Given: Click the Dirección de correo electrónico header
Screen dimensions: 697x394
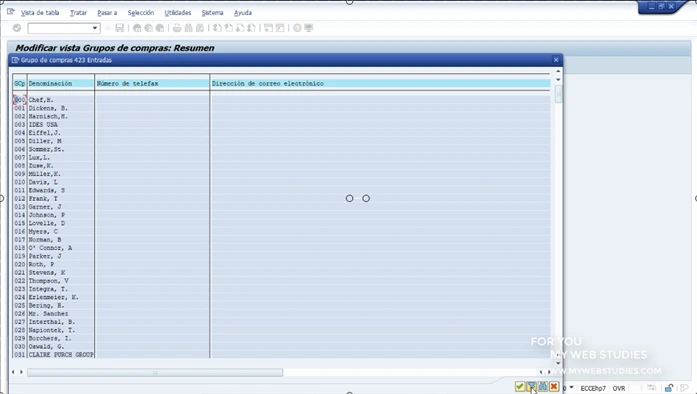Looking at the screenshot, I should click(x=268, y=84).
